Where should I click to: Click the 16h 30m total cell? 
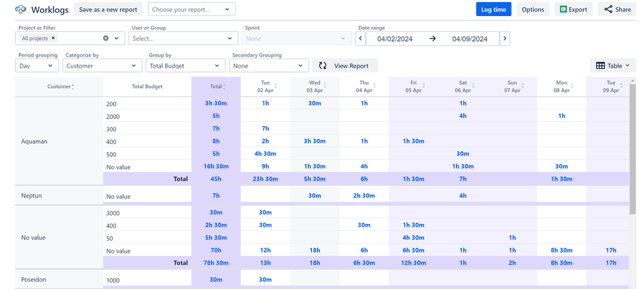[216, 166]
